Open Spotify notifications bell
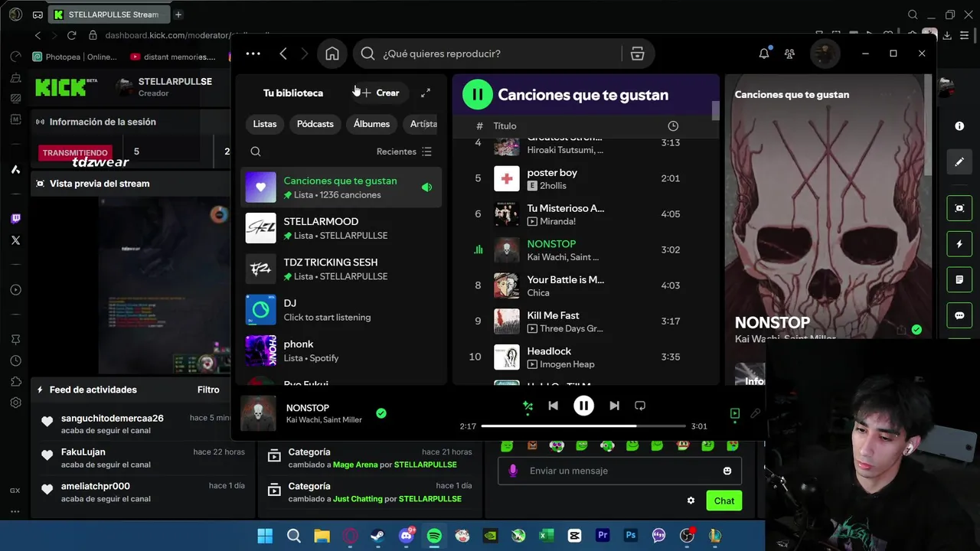 point(764,54)
